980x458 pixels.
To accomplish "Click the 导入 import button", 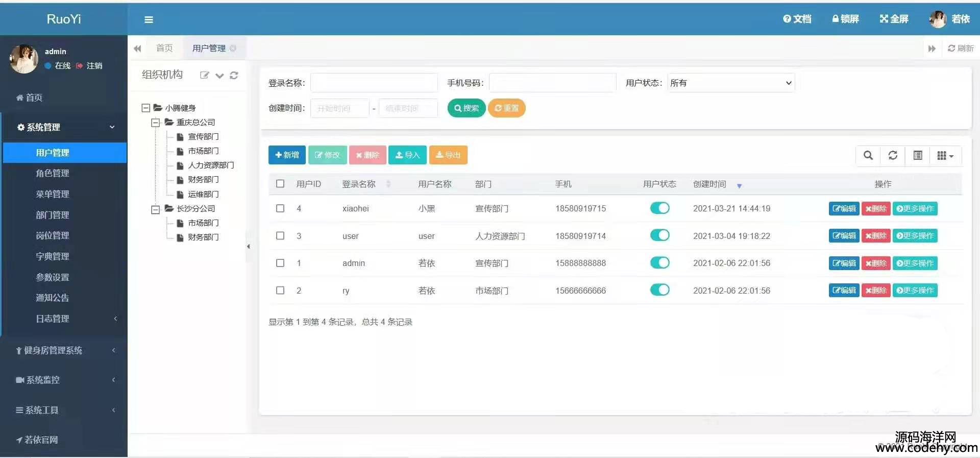I will pos(407,155).
